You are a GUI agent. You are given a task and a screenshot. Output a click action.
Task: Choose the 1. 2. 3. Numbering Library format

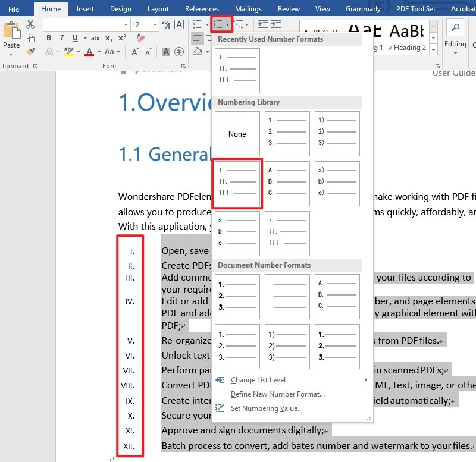point(287,134)
